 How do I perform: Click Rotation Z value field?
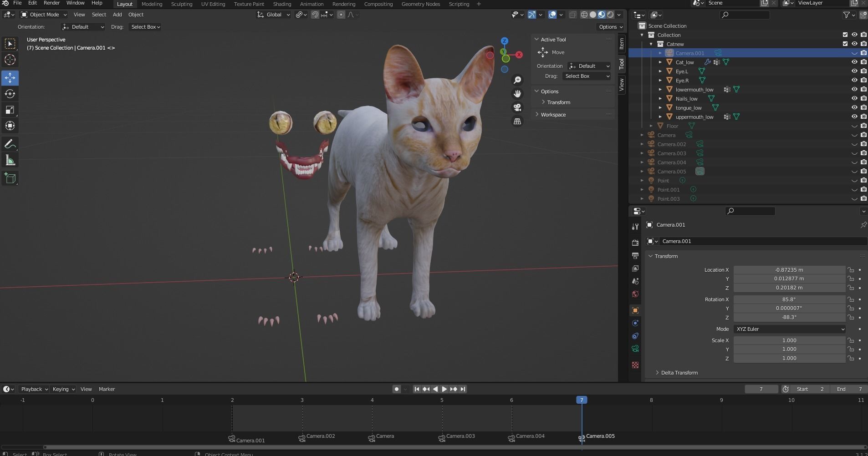pyautogui.click(x=789, y=317)
